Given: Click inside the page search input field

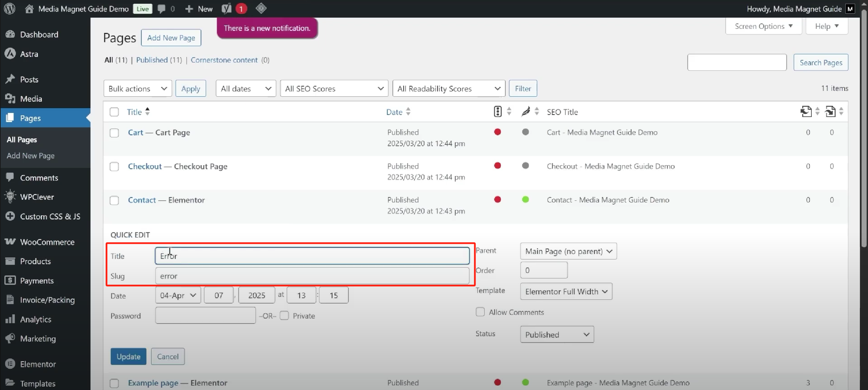Looking at the screenshot, I should (737, 62).
